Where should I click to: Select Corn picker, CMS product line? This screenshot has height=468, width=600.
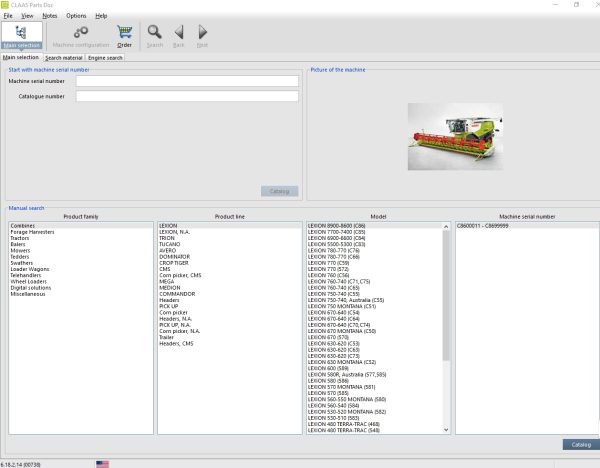(230, 275)
